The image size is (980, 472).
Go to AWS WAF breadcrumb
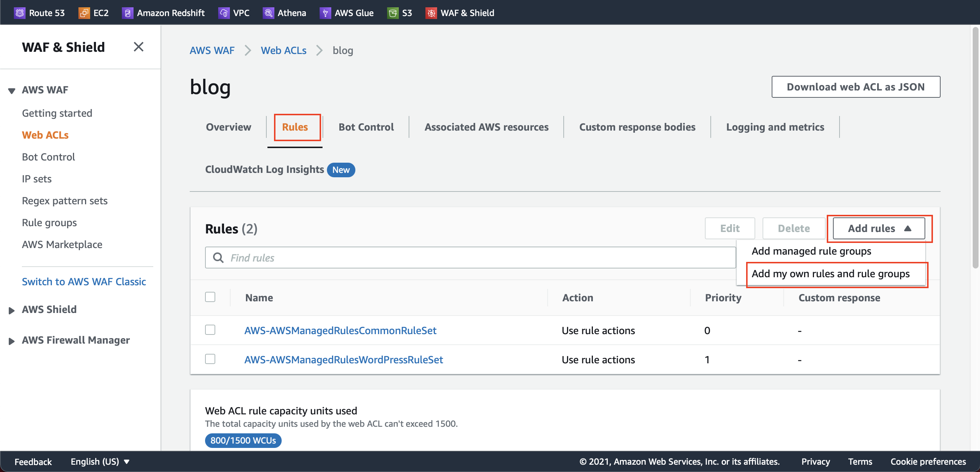tap(212, 50)
